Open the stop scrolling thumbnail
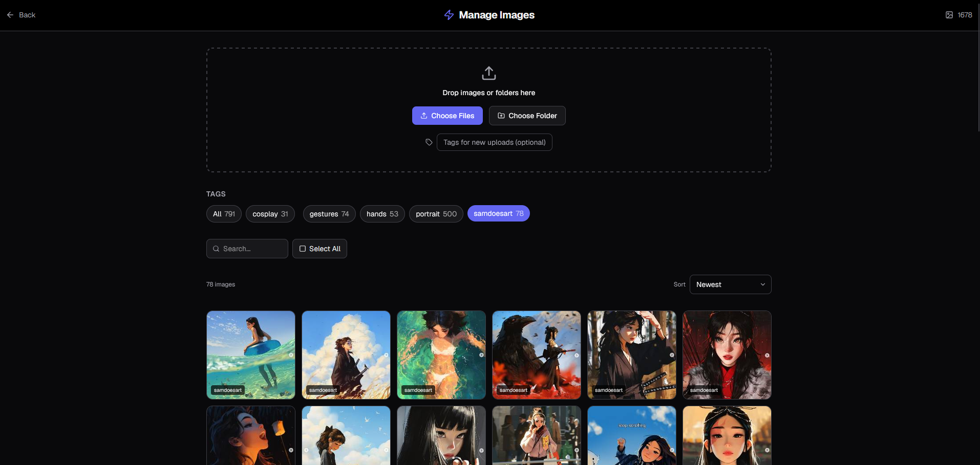This screenshot has height=465, width=980. click(x=632, y=435)
